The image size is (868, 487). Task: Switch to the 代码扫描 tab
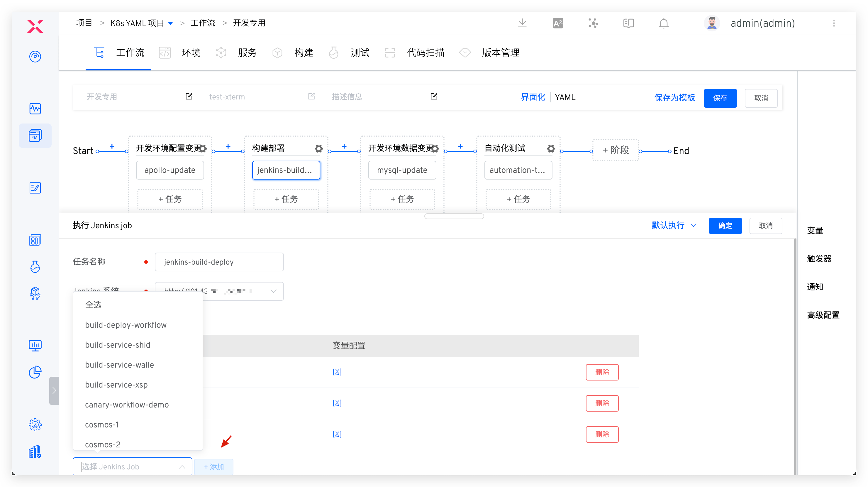point(414,53)
